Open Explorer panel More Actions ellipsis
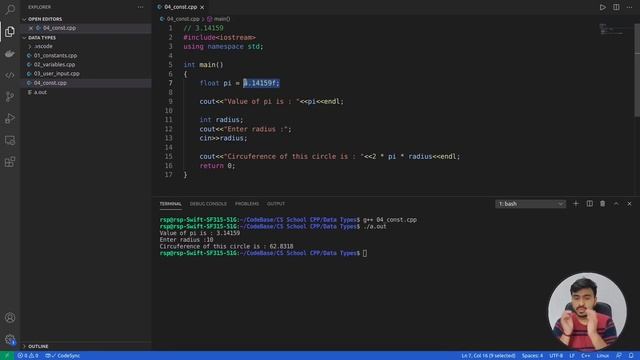 (x=140, y=7)
